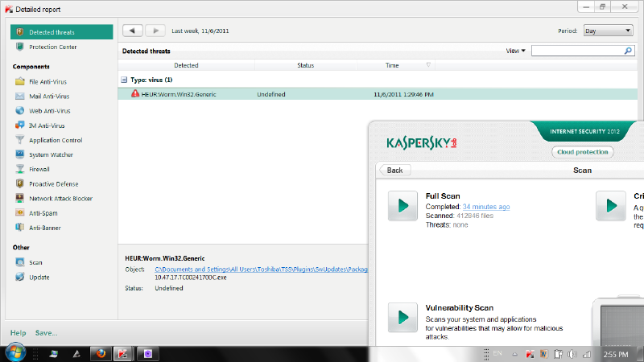
Task: Start the Vulnerability Scan play button
Action: click(x=402, y=317)
